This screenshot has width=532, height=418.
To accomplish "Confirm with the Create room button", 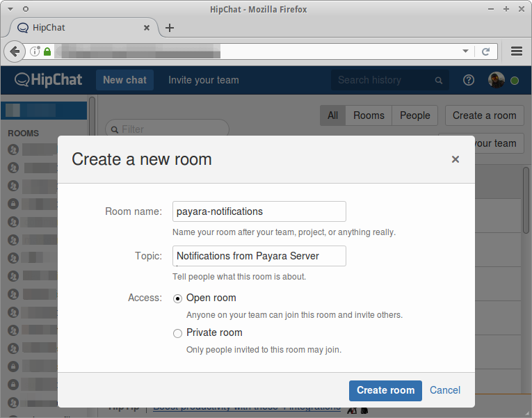I will pos(385,390).
